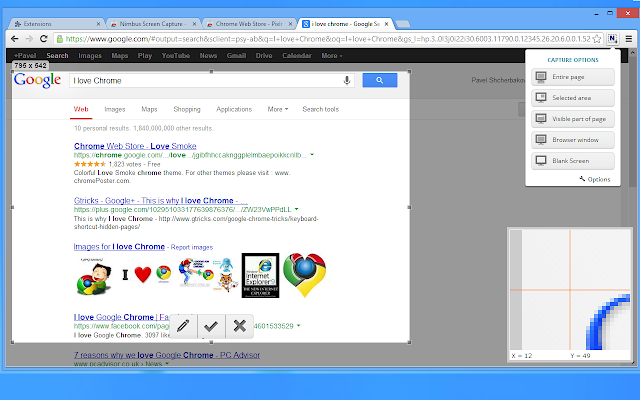Open Gmail from the Google bar
The image size is (640, 400).
point(236,56)
